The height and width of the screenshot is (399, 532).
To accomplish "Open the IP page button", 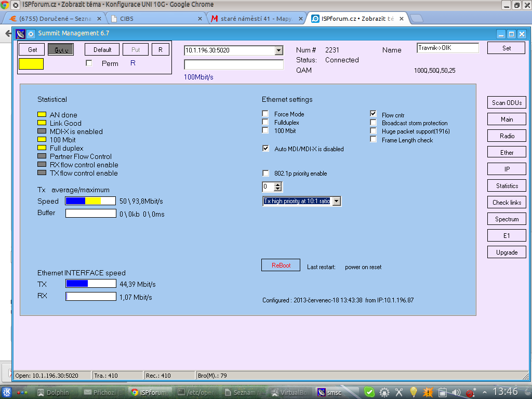I will click(507, 169).
